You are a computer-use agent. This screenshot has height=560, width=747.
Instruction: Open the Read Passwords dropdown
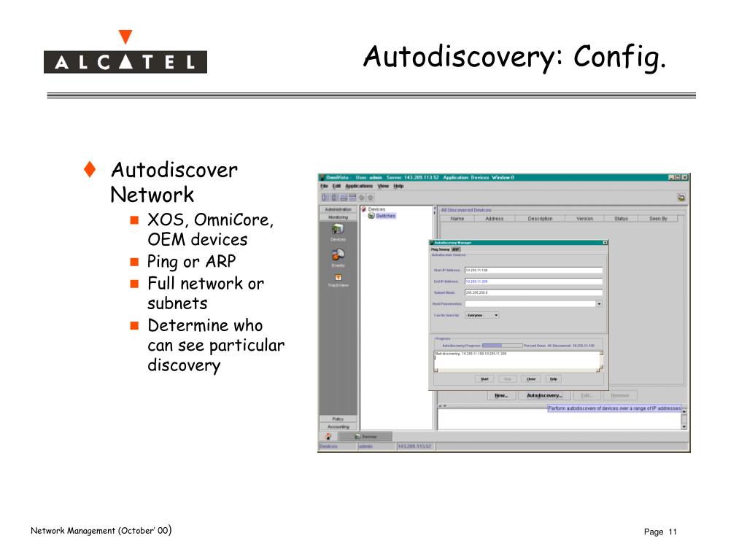599,304
